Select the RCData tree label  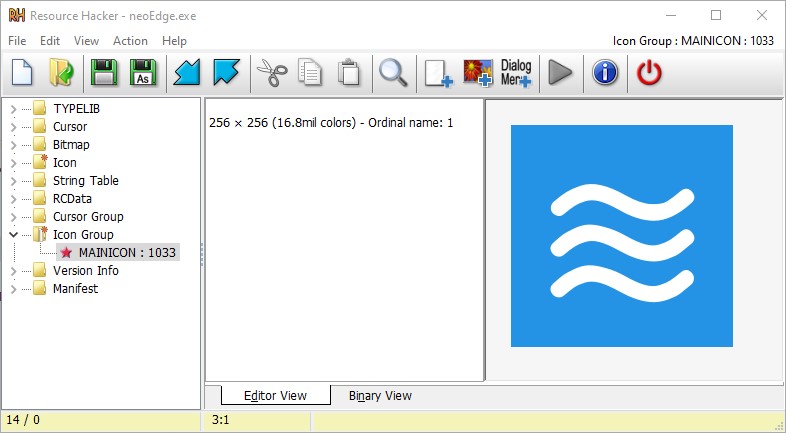[72, 198]
